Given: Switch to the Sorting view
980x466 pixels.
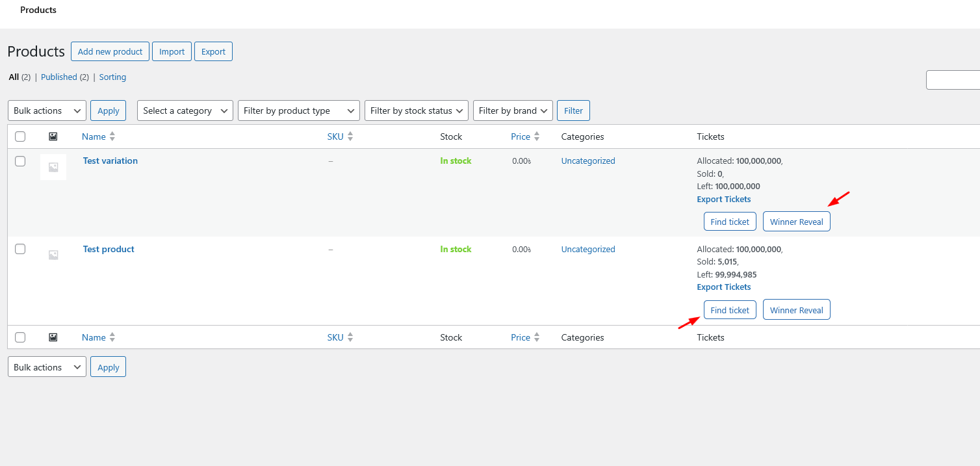Looking at the screenshot, I should (112, 77).
